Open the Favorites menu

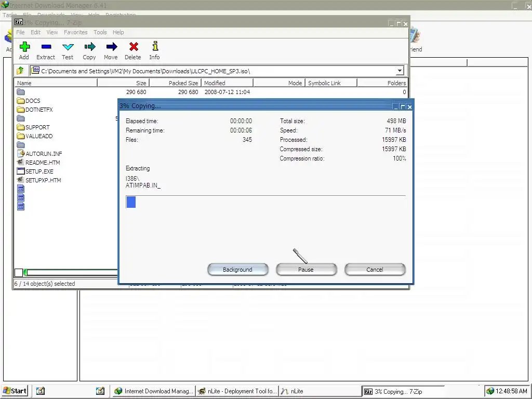click(76, 32)
